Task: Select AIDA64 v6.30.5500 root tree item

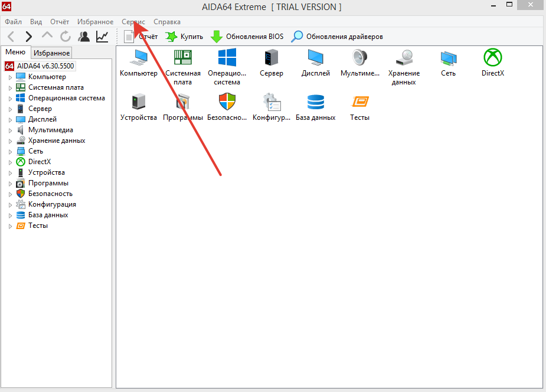Action: pos(40,66)
